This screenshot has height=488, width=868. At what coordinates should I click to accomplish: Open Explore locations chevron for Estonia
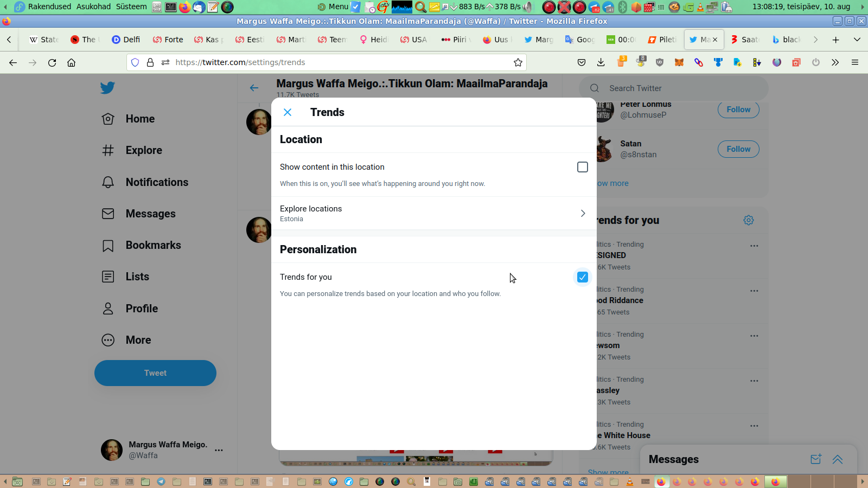pyautogui.click(x=583, y=213)
